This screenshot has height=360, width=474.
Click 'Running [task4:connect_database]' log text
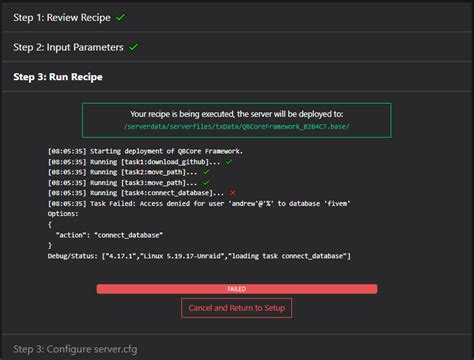157,193
